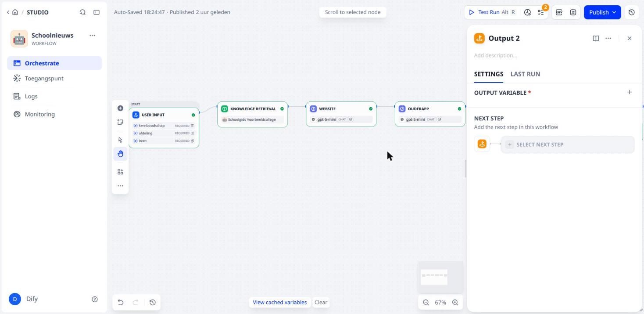Viewport: 644px width, 314px height.
Task: Open the checklist icon with badge 2
Action: pos(541,12)
